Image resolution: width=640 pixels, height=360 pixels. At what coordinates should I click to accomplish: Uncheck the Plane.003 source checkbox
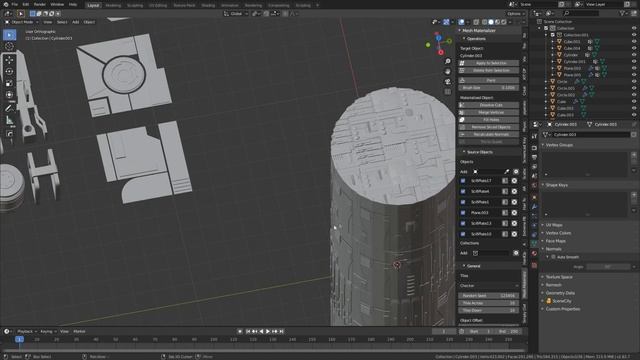463,213
